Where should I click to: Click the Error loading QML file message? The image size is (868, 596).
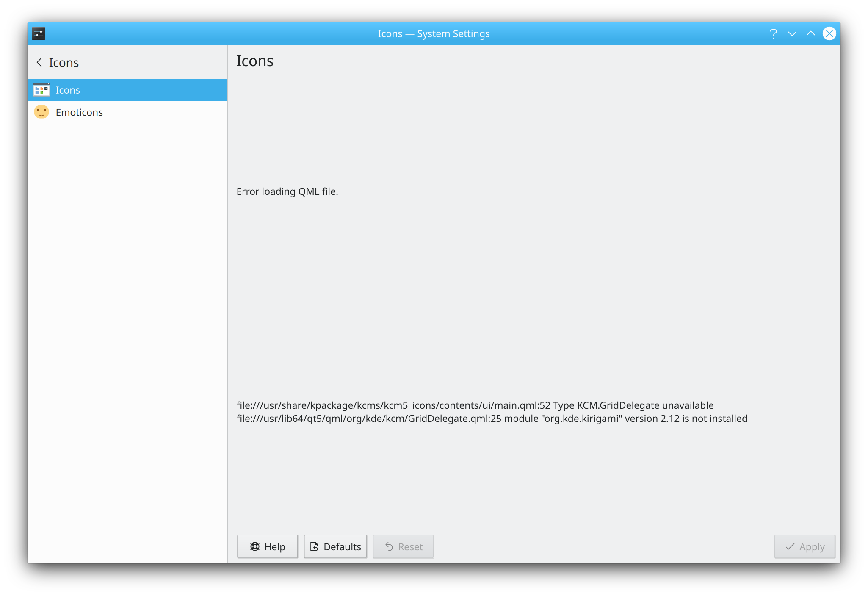tap(287, 191)
